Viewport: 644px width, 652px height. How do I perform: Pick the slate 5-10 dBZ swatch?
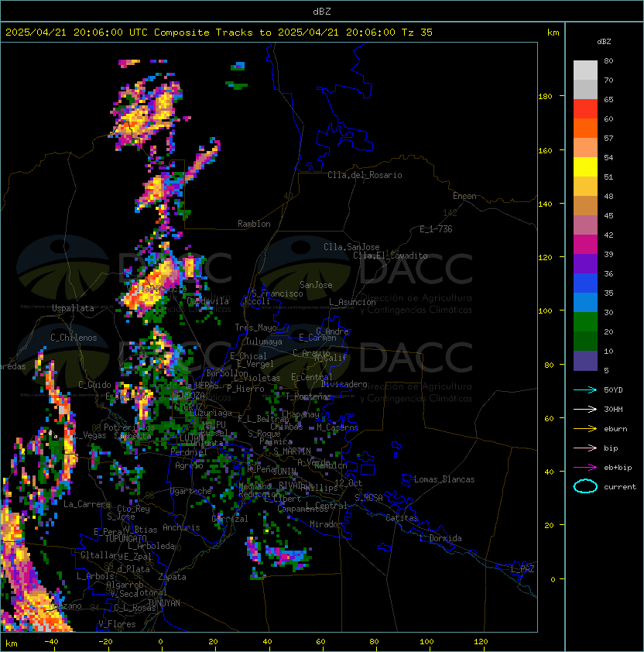click(585, 361)
